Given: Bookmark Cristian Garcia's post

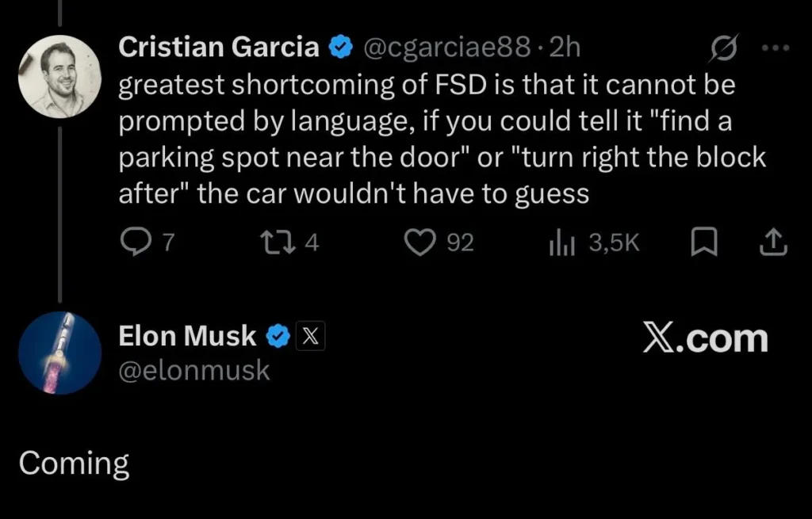Looking at the screenshot, I should (704, 242).
